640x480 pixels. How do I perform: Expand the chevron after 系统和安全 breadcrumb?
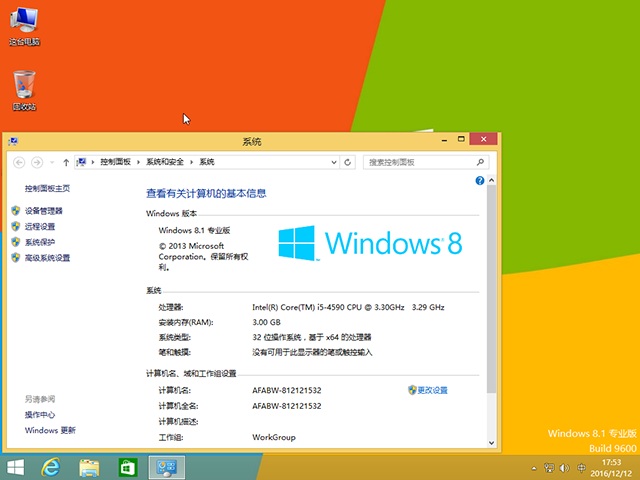(x=191, y=162)
